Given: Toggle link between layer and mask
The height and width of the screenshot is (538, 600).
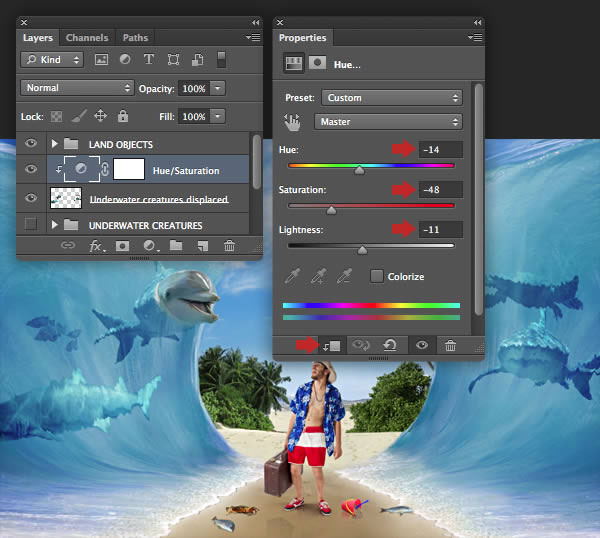Looking at the screenshot, I should 105,169.
